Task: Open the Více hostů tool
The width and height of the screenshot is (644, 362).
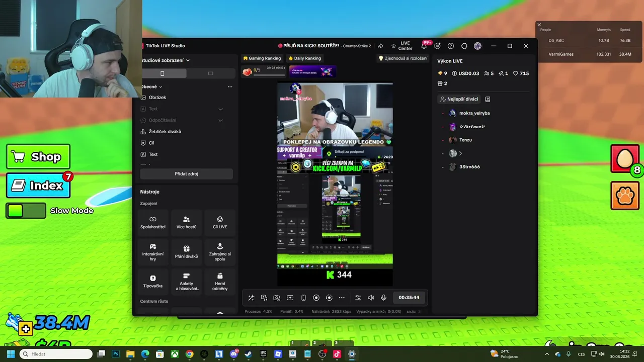Action: click(x=186, y=223)
